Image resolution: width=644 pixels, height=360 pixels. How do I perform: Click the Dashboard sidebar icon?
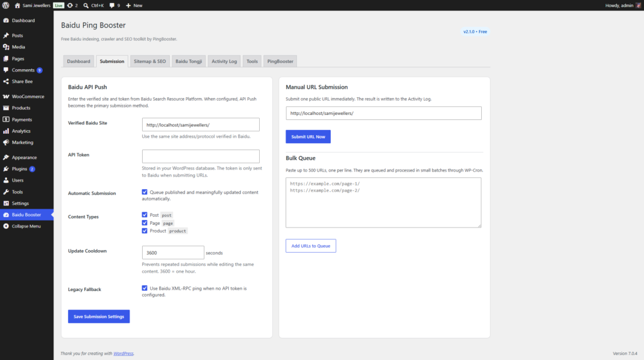(6, 20)
